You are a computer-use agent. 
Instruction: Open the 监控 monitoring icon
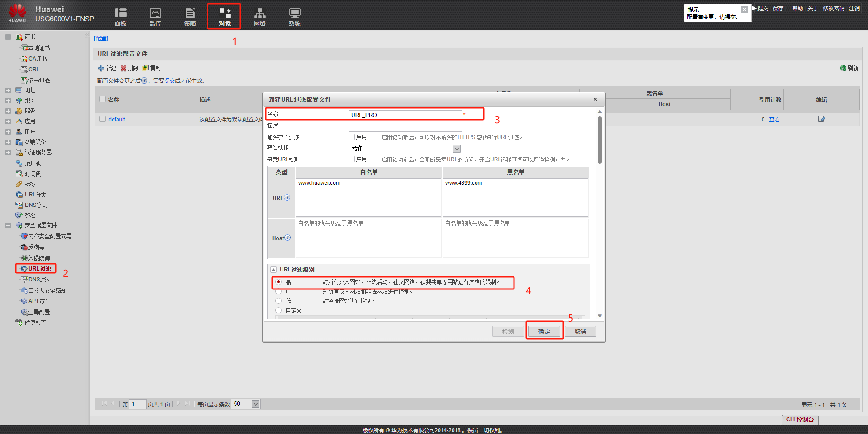click(x=155, y=14)
